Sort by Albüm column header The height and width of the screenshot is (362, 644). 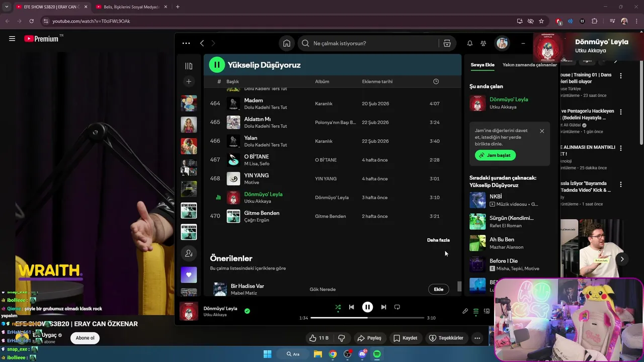coord(322,81)
